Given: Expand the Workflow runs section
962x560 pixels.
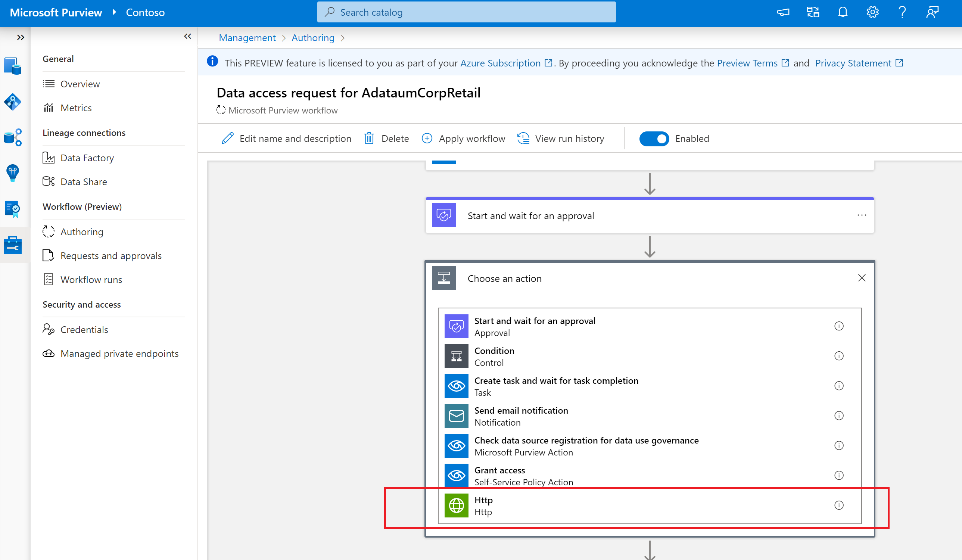Looking at the screenshot, I should pos(91,279).
